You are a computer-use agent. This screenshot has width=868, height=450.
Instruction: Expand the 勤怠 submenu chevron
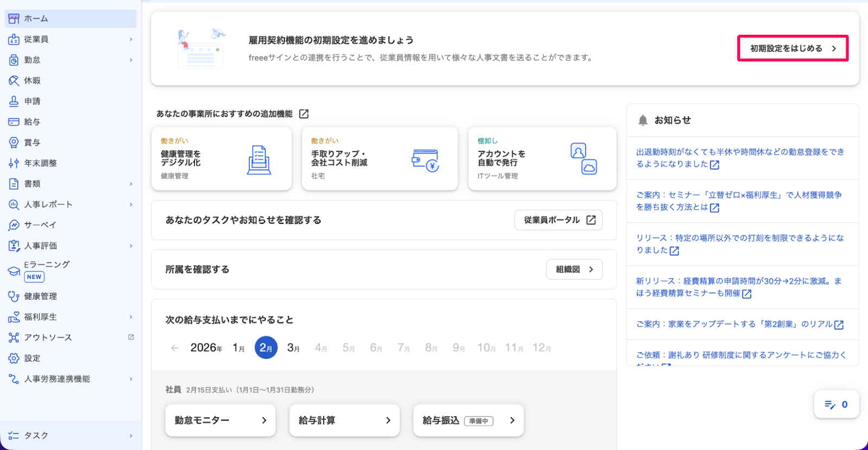[131, 60]
